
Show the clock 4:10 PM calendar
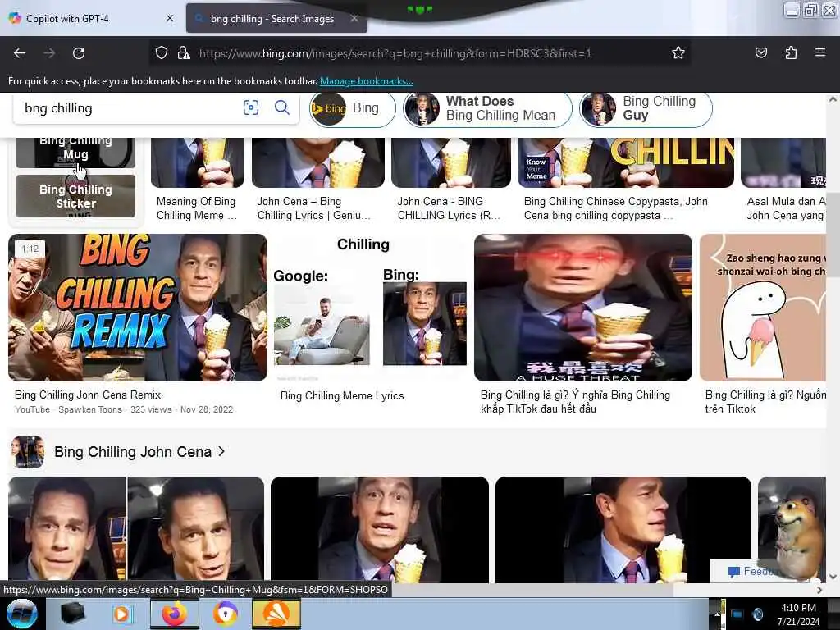click(798, 614)
